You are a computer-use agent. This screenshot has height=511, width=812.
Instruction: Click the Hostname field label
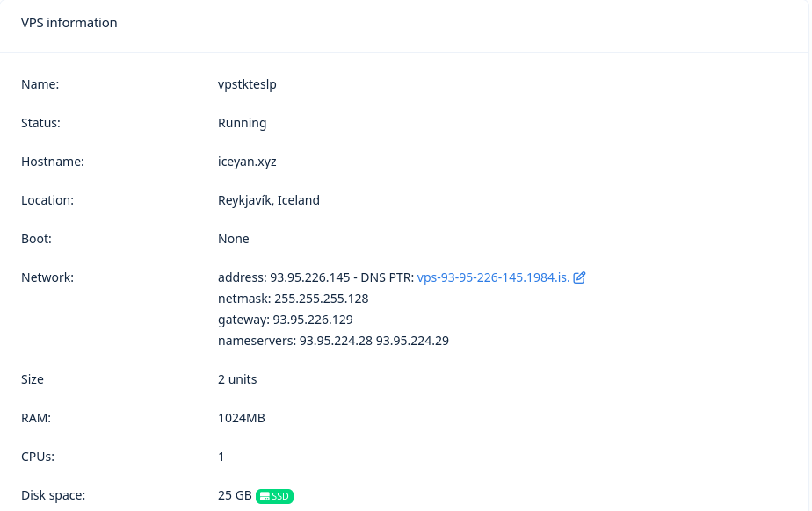pos(52,162)
